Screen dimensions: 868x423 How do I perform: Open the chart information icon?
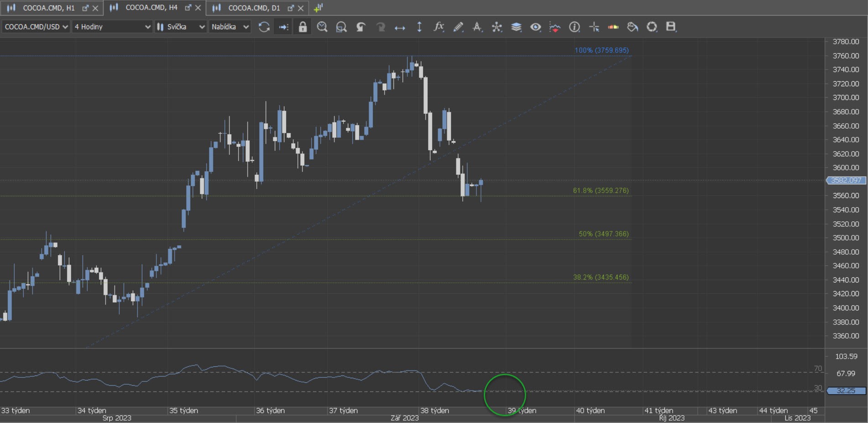tap(575, 27)
